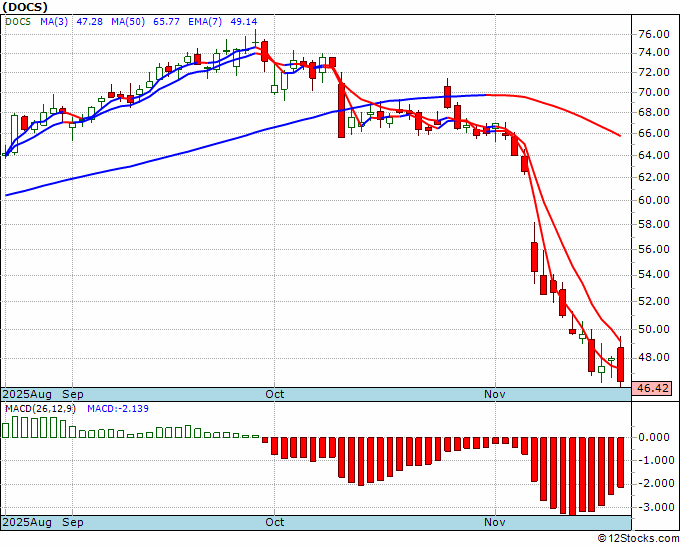Click the Oct label on MACD axis

coord(275,522)
